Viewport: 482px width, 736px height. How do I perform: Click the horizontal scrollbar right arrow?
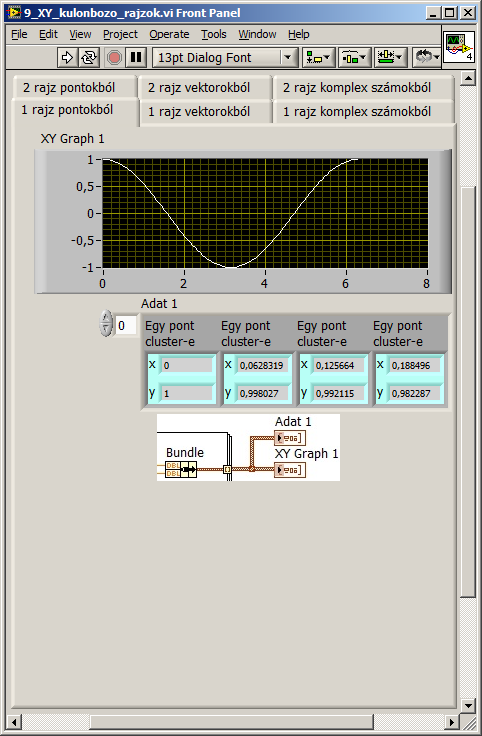click(452, 722)
